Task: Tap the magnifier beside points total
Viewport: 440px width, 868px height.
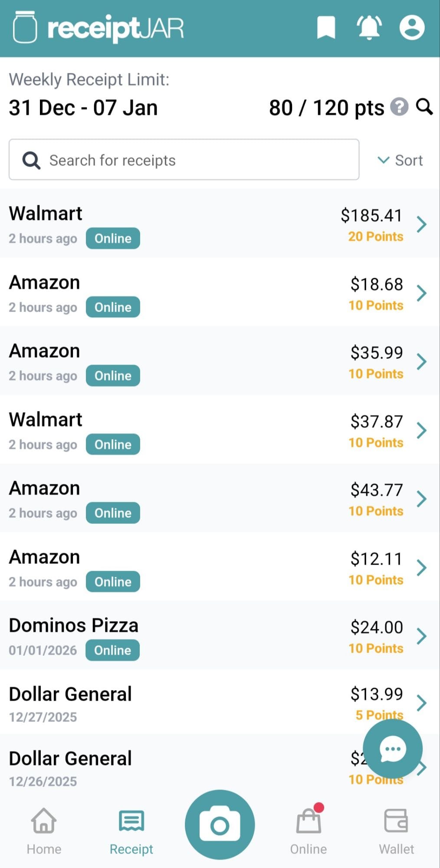Action: (424, 107)
